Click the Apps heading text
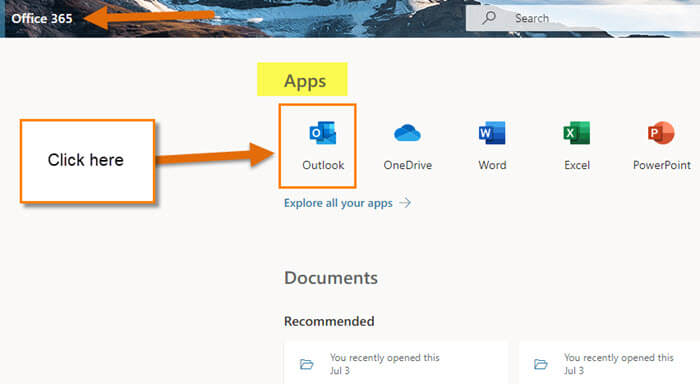The width and height of the screenshot is (700, 384). pyautogui.click(x=305, y=81)
